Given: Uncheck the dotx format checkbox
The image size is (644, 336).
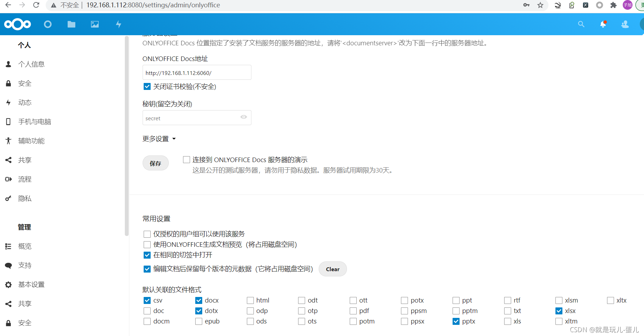Looking at the screenshot, I should [x=199, y=311].
